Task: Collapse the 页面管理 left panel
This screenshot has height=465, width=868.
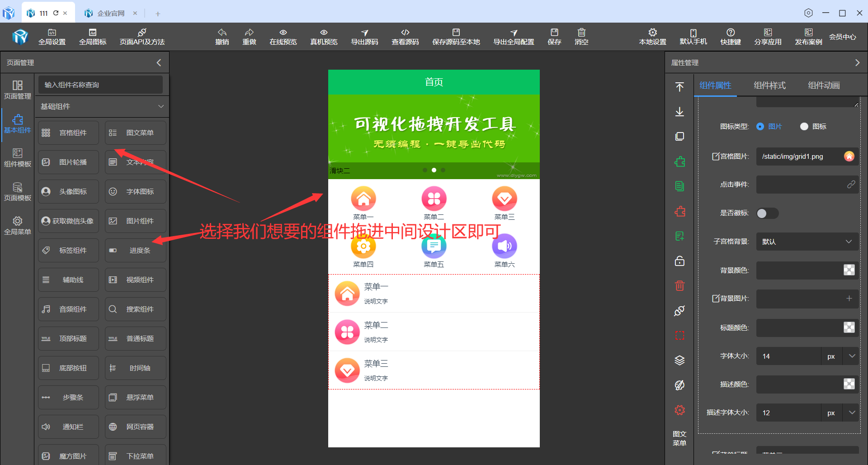Action: pyautogui.click(x=159, y=62)
